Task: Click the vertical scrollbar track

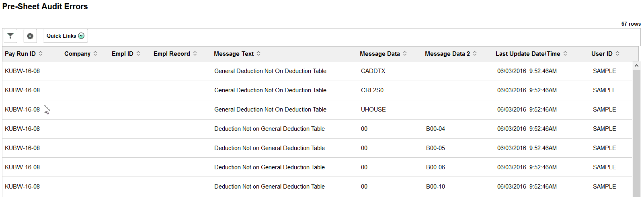Action: click(636, 132)
